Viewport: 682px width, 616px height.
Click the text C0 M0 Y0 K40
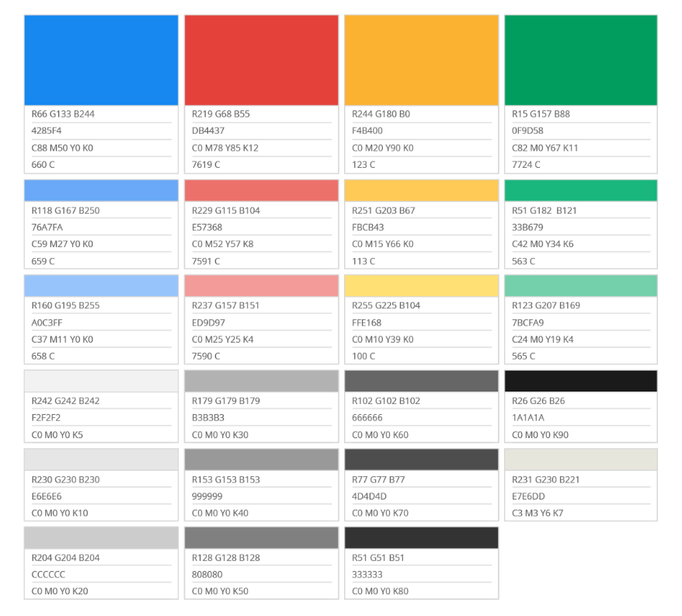coord(220,513)
